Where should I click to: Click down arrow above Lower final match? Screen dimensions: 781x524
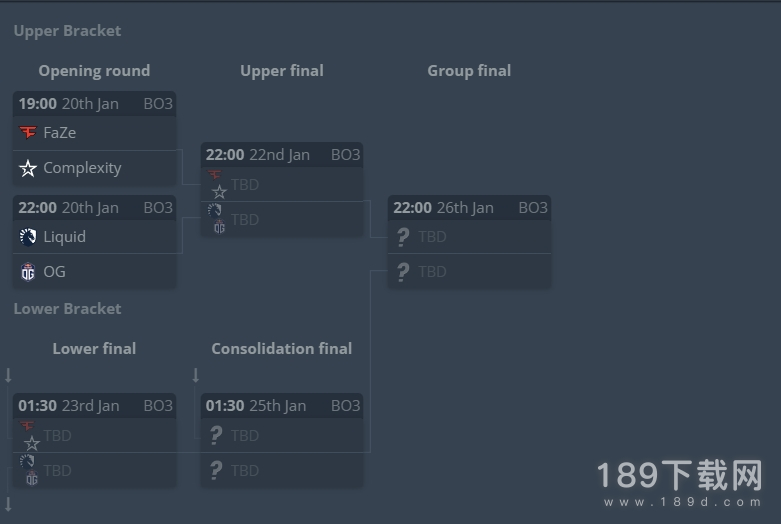tap(8, 375)
